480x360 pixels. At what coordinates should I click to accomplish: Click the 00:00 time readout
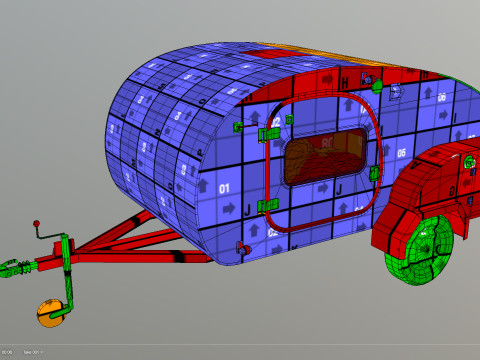pos(7,352)
